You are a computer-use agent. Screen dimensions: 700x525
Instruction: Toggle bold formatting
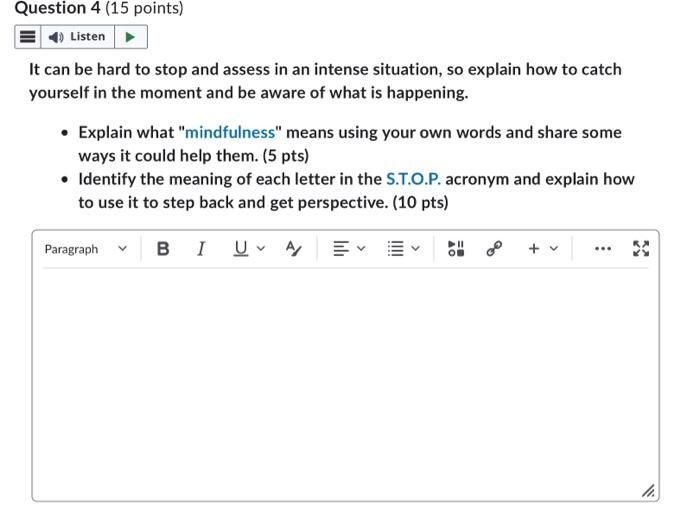[163, 249]
